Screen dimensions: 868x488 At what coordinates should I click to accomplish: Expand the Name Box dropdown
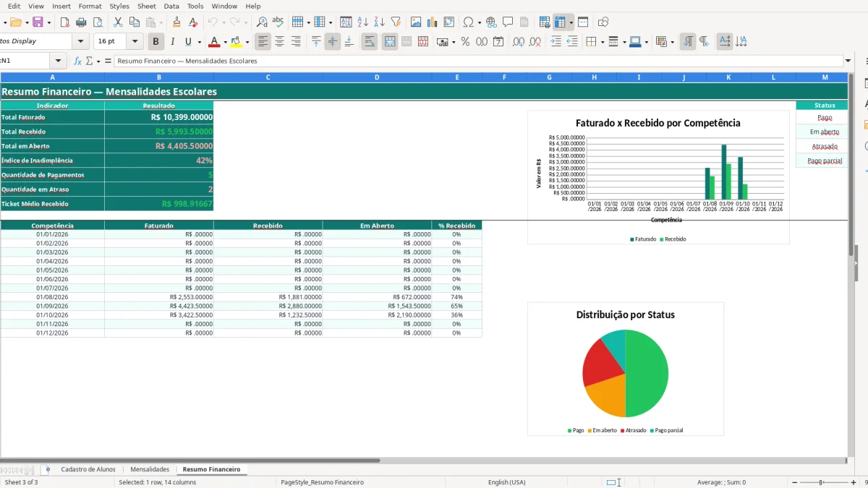coord(58,61)
